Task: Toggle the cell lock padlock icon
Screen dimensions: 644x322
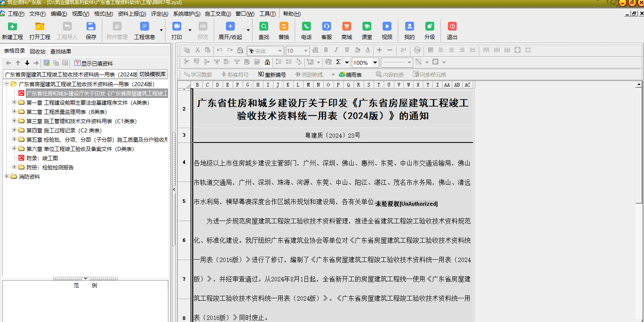Action: pos(267,62)
